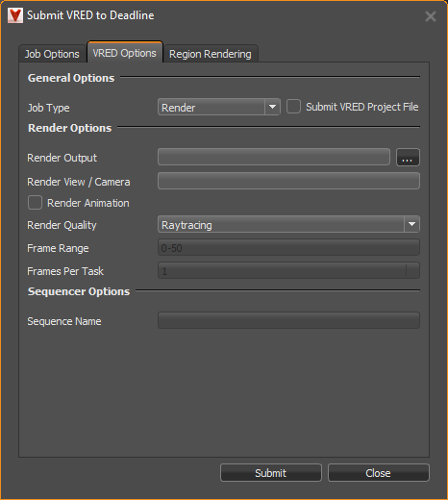Click the Render Quality label

click(x=62, y=225)
